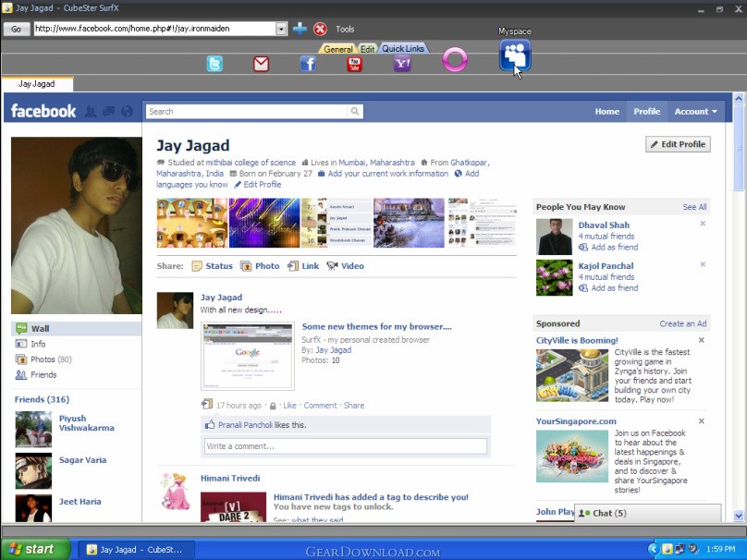Open the Yahoo quick link icon
The image size is (747, 560).
(402, 64)
